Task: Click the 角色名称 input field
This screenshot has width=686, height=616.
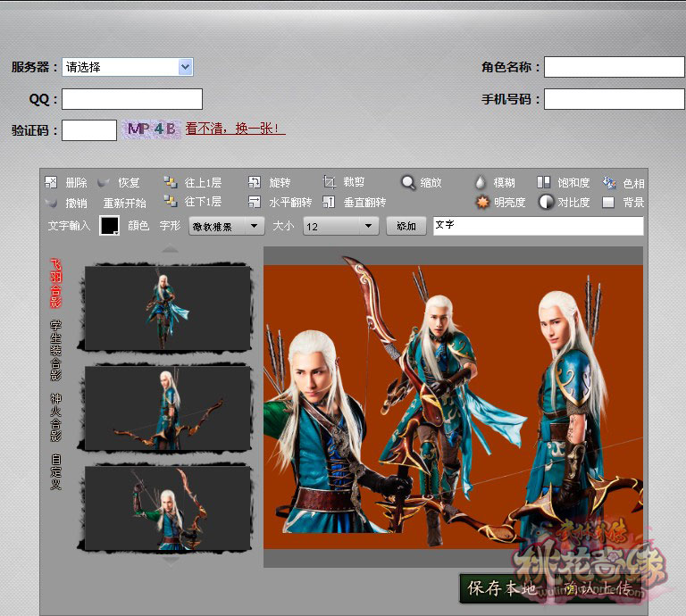Action: click(615, 67)
